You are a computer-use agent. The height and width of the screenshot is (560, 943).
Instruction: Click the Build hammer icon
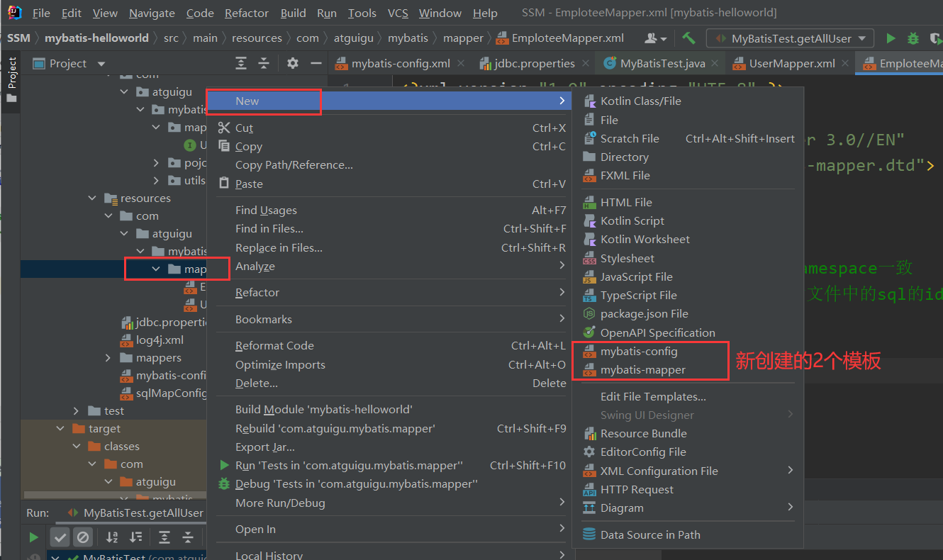pyautogui.click(x=688, y=38)
